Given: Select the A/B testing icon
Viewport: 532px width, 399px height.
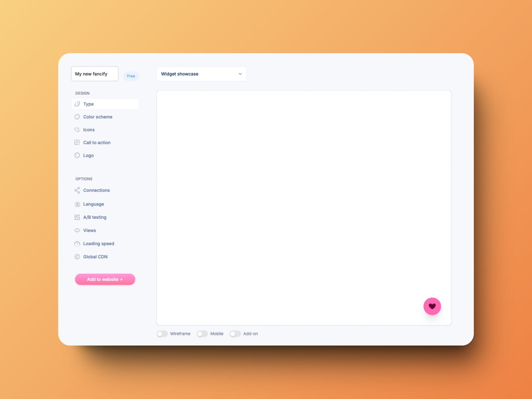Looking at the screenshot, I should point(77,217).
